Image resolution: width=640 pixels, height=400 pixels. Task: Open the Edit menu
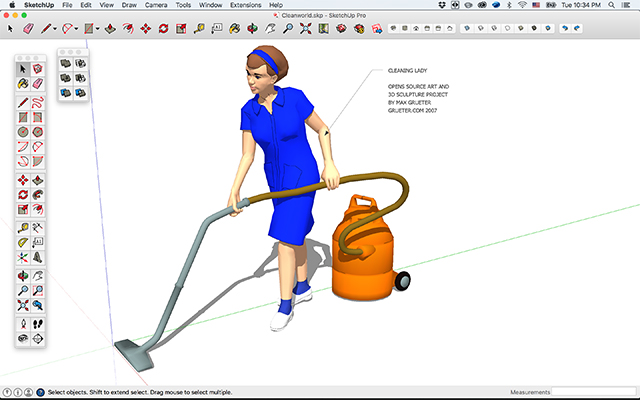86,5
